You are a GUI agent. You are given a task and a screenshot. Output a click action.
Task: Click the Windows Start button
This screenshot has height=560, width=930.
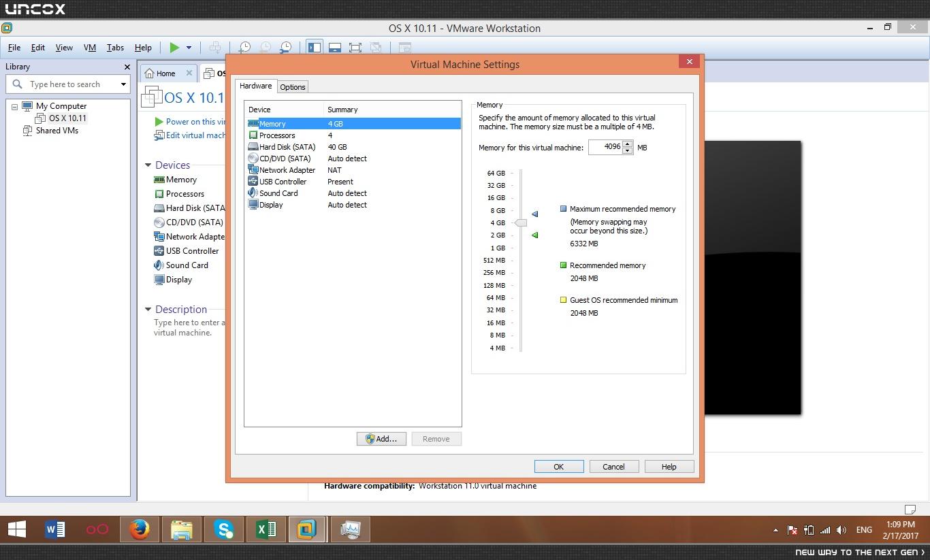tap(16, 529)
